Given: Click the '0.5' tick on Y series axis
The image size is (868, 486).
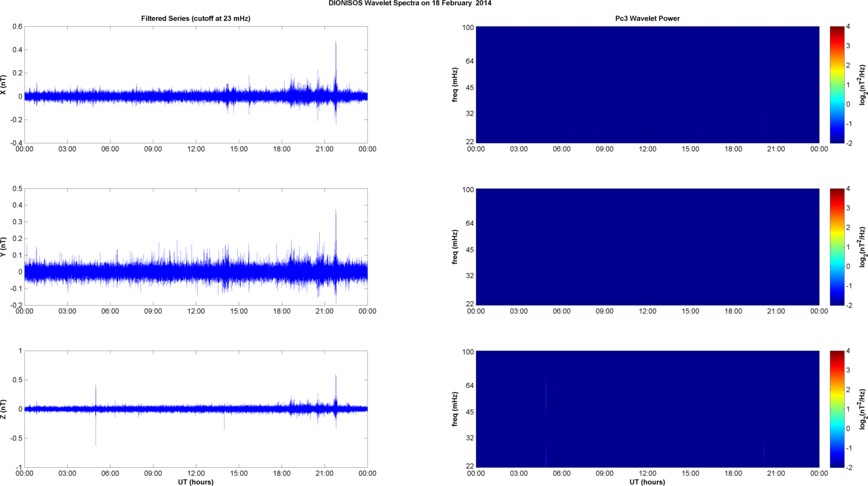Looking at the screenshot, I should [17, 189].
